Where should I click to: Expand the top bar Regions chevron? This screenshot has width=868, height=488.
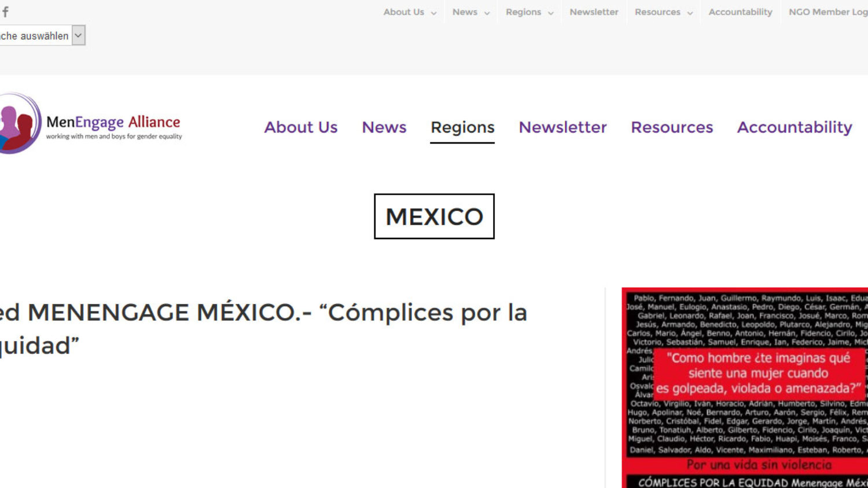550,13
